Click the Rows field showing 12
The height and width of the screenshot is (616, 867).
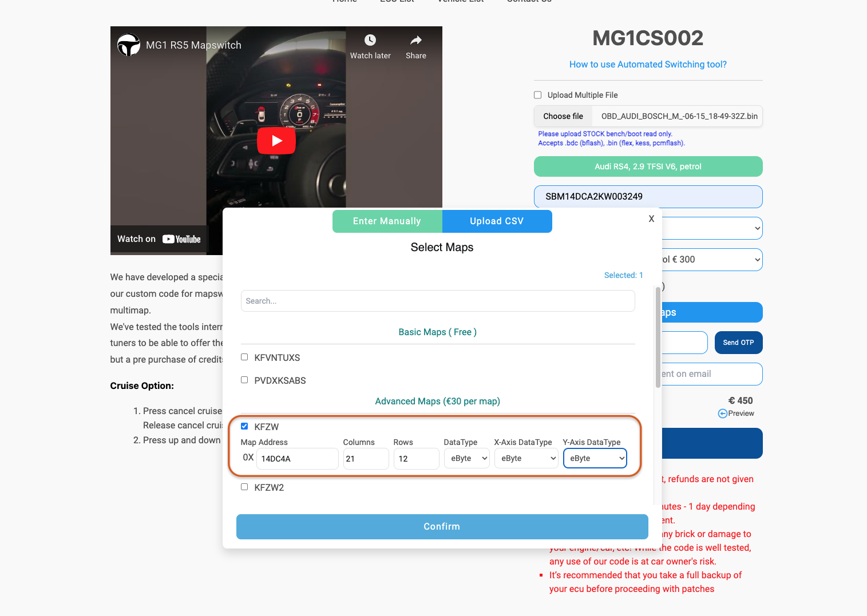pyautogui.click(x=417, y=459)
